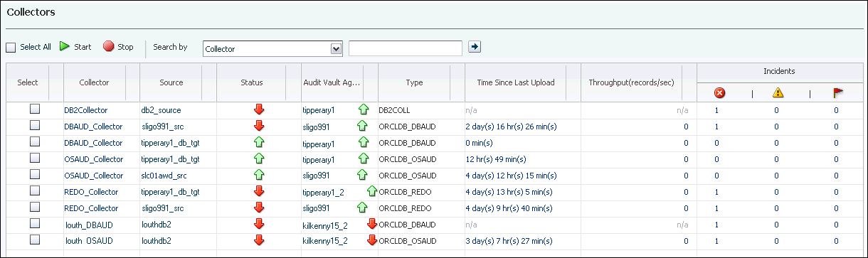
Task: Click the flag incidents header icon
Action: pyautogui.click(x=837, y=92)
